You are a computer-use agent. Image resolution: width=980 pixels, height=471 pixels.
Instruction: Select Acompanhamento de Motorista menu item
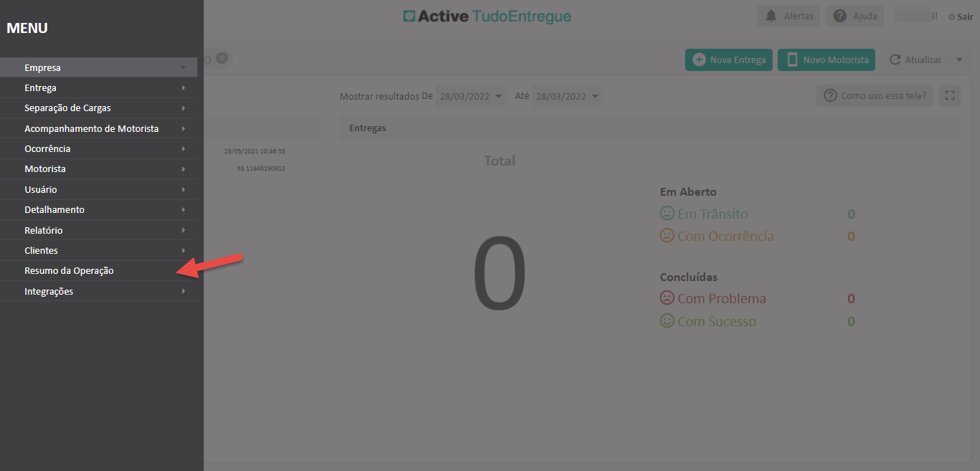[92, 128]
